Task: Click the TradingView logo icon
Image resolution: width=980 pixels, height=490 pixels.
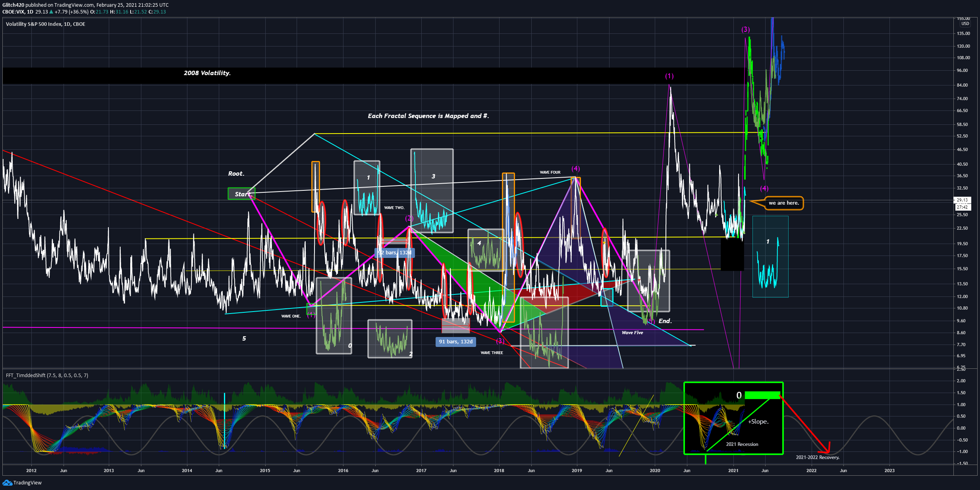Action: [x=7, y=482]
